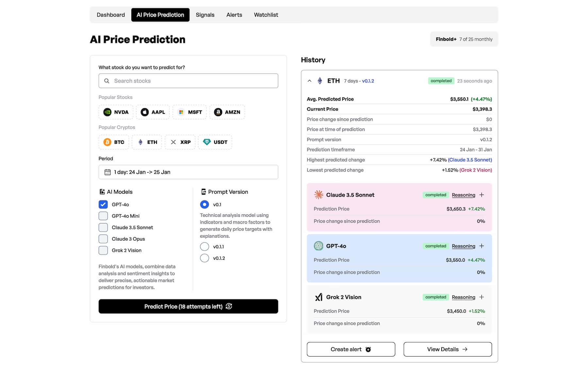Click the ETH popular crypto chip
The width and height of the screenshot is (588, 368).
(147, 142)
